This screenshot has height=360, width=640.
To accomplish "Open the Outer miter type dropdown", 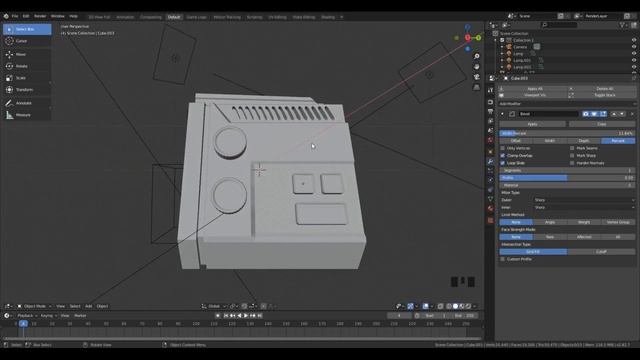I will click(584, 200).
